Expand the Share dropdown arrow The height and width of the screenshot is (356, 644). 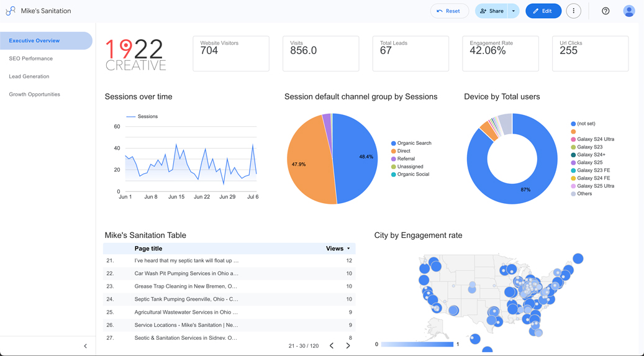[514, 11]
